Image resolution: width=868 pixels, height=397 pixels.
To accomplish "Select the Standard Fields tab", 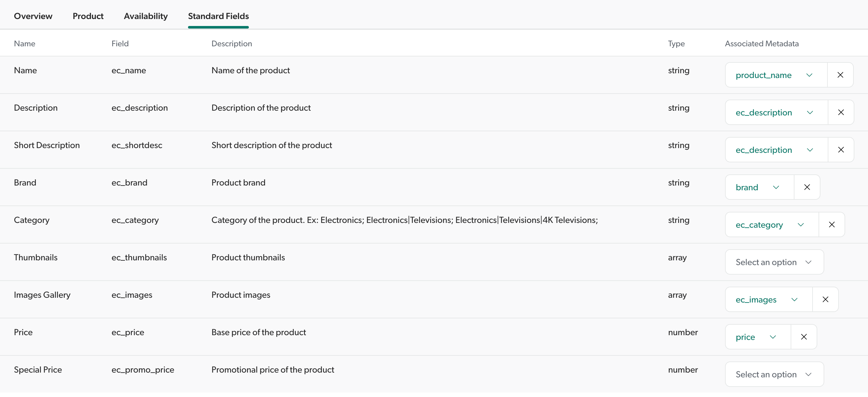I will point(218,16).
